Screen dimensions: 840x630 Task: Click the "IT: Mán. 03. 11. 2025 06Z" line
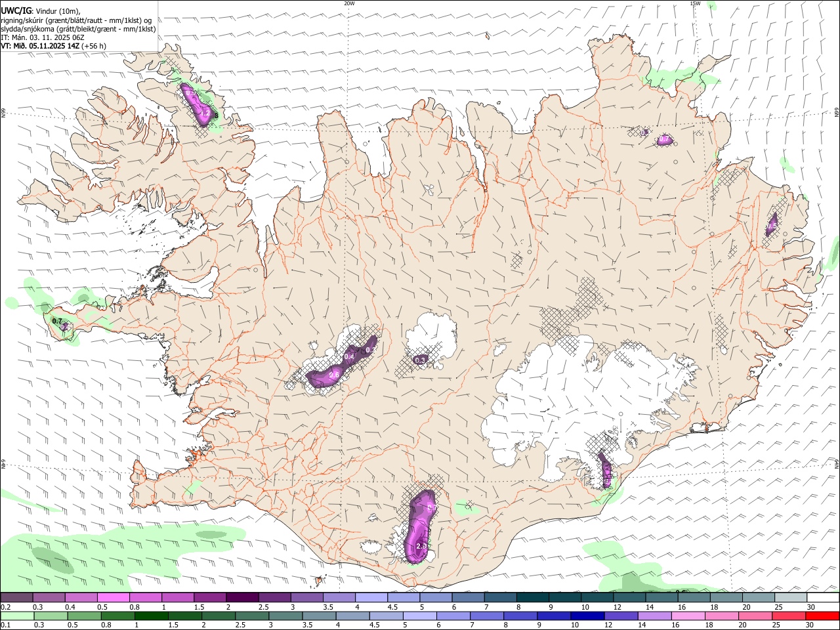pos(42,37)
